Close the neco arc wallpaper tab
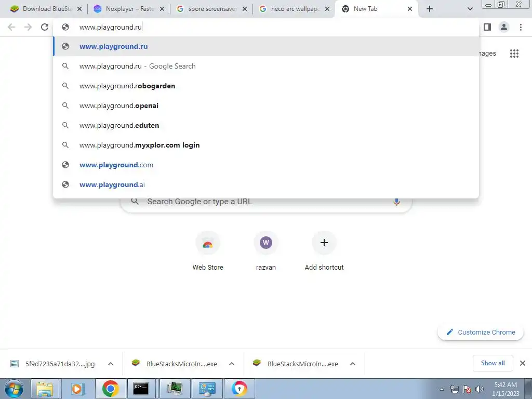 coord(327,9)
